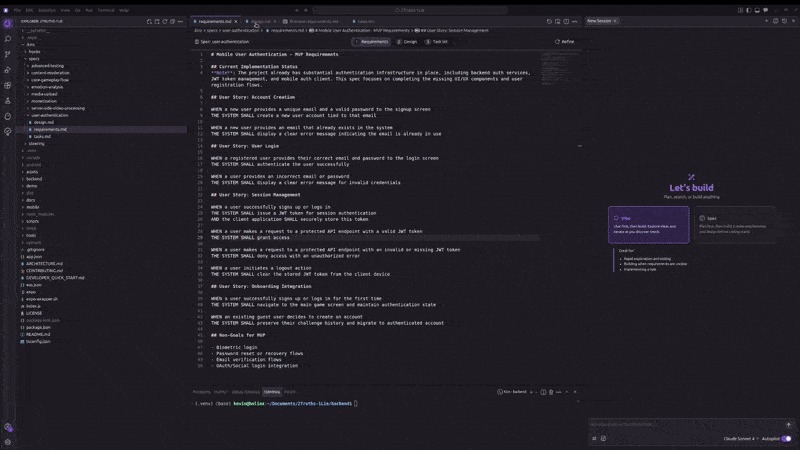Close the requirements.md editor tab
Screen dimensions: 800x450
(x=236, y=21)
